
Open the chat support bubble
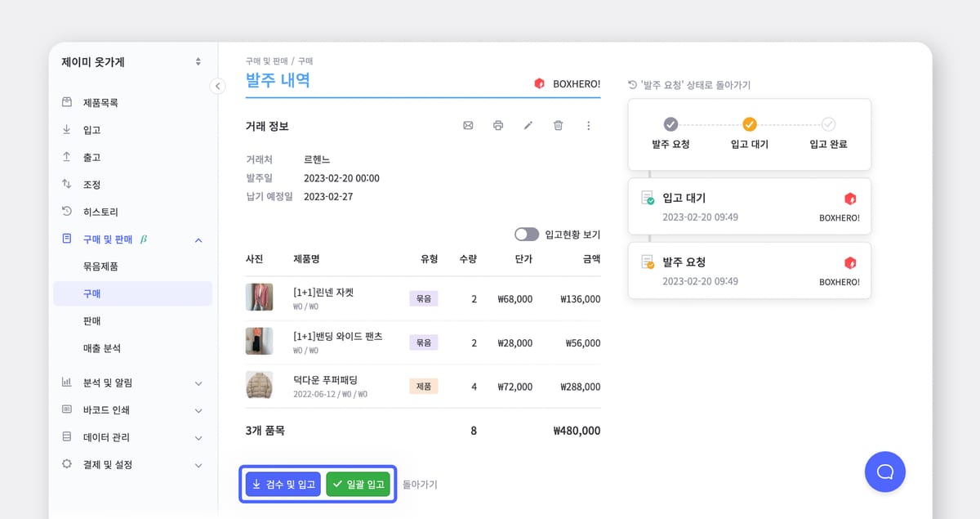(x=885, y=472)
